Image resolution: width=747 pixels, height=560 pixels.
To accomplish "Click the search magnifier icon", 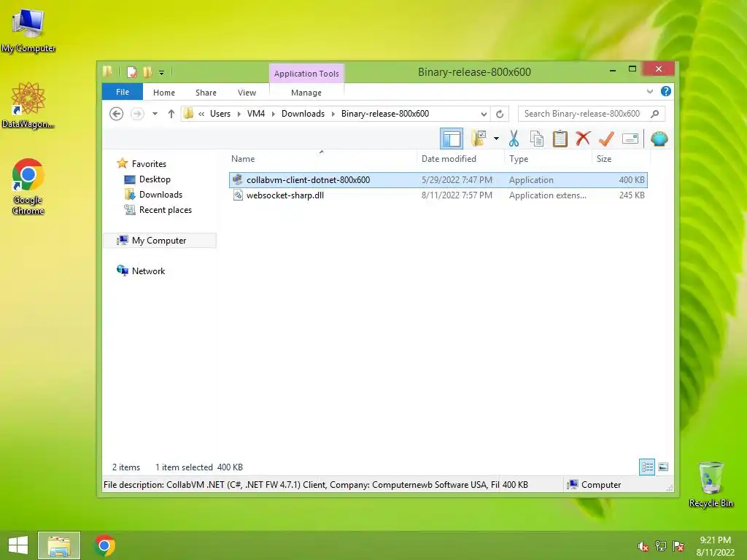I will coord(655,114).
